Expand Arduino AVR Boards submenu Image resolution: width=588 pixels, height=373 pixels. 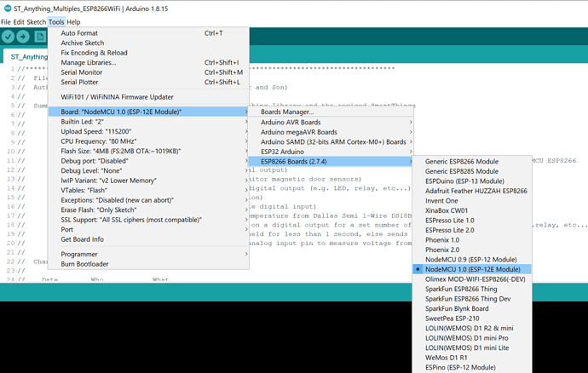point(331,123)
